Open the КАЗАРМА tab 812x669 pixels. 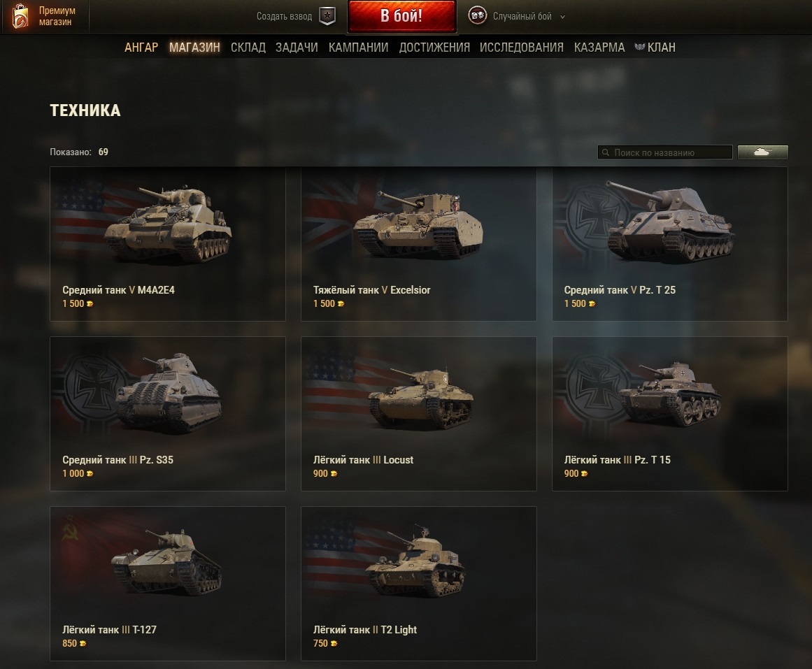(x=599, y=48)
